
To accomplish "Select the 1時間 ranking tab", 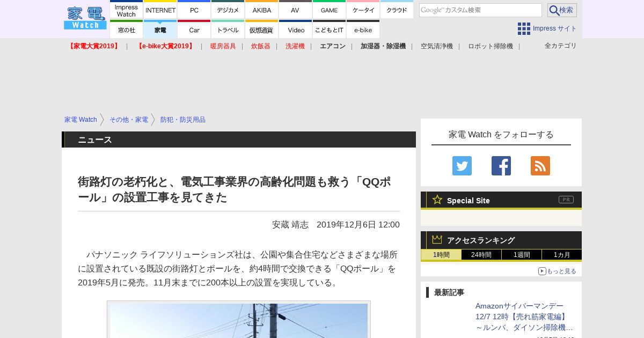I will 441,255.
